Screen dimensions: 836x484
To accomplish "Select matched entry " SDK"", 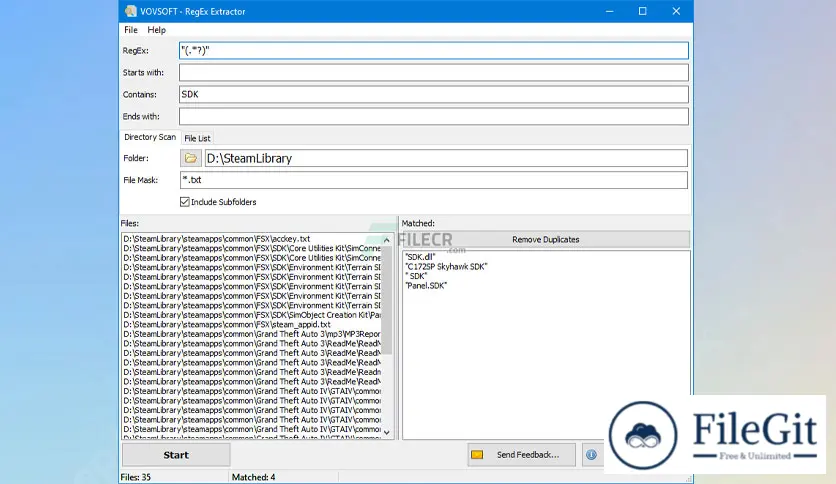I will pos(416,276).
